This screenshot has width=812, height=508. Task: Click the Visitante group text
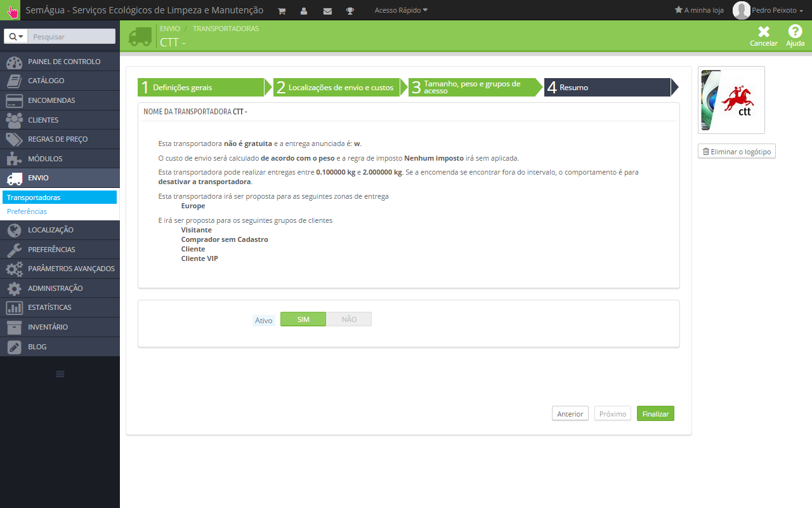pos(196,230)
